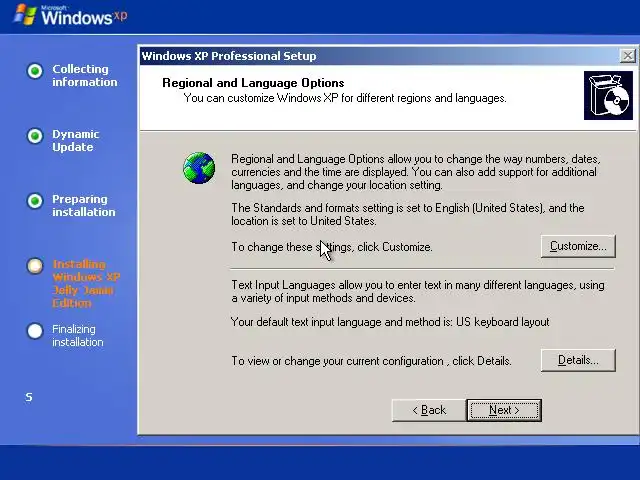Screen dimensions: 640x480
Task: Click the 'You can customize Windows XP' subtitle
Action: pos(345,98)
